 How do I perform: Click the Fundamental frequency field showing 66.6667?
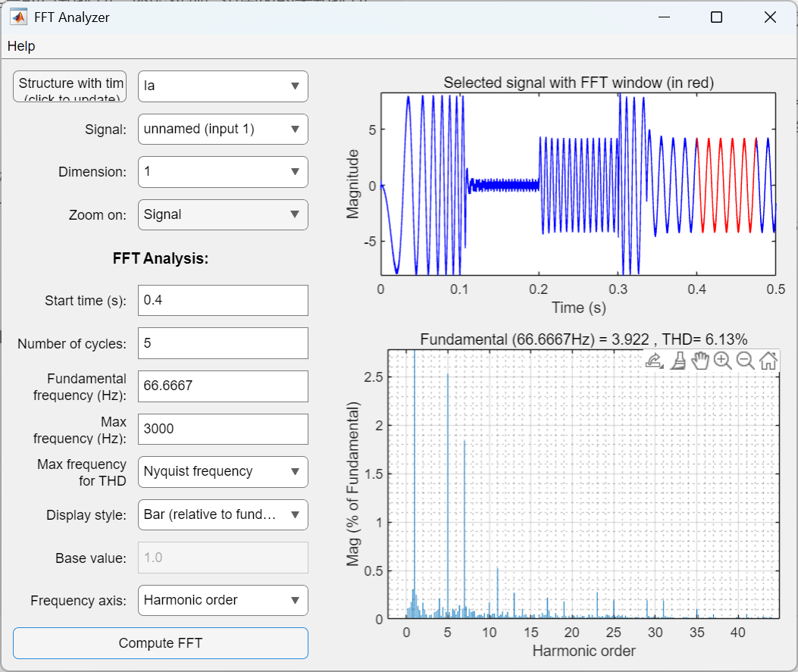[x=223, y=386]
